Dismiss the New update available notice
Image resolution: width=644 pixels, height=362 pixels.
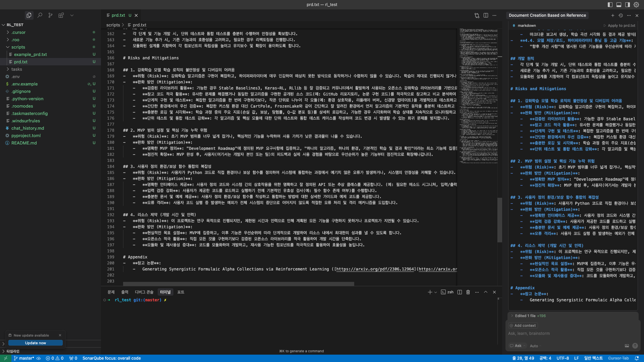point(60,335)
